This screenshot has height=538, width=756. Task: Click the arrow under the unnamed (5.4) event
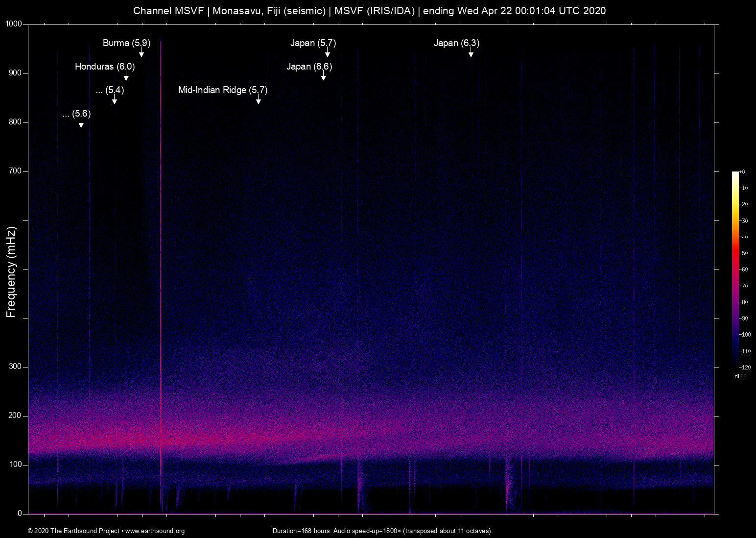(x=115, y=100)
